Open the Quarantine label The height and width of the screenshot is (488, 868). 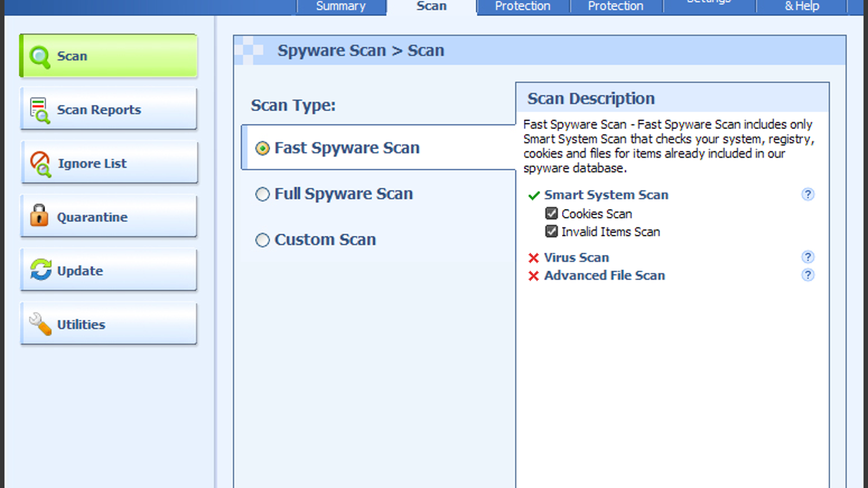click(x=92, y=217)
